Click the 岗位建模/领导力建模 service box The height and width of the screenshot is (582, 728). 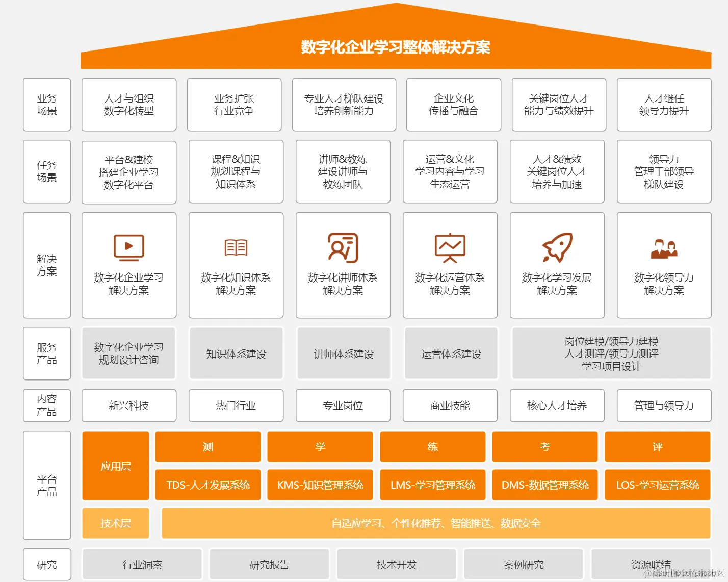tap(611, 353)
